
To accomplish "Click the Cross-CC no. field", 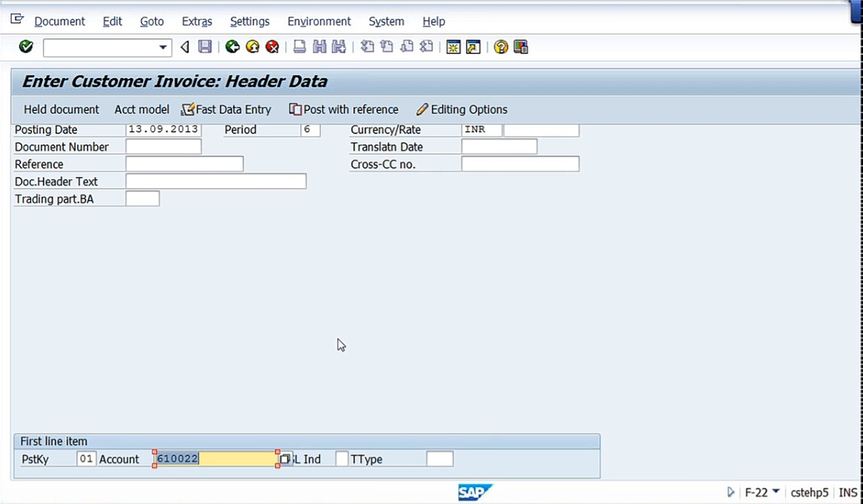I will coord(520,164).
